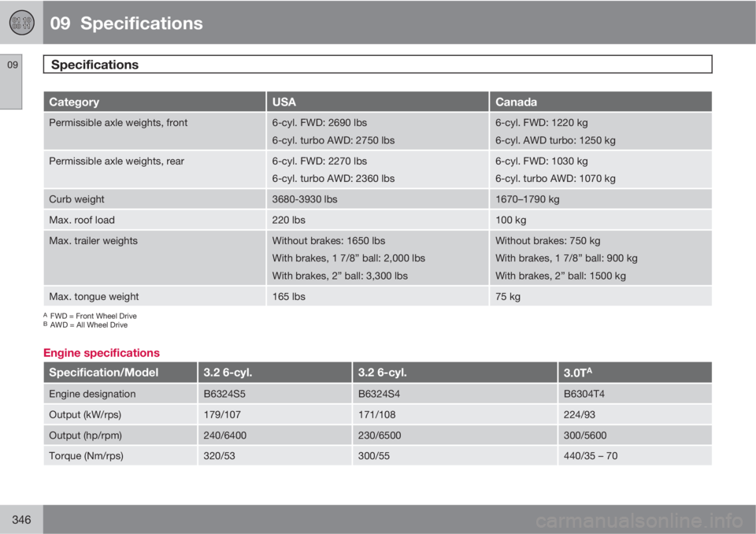This screenshot has width=756, height=534.
Task: Select the "Max. tongue weight" row label
Action: (x=94, y=297)
